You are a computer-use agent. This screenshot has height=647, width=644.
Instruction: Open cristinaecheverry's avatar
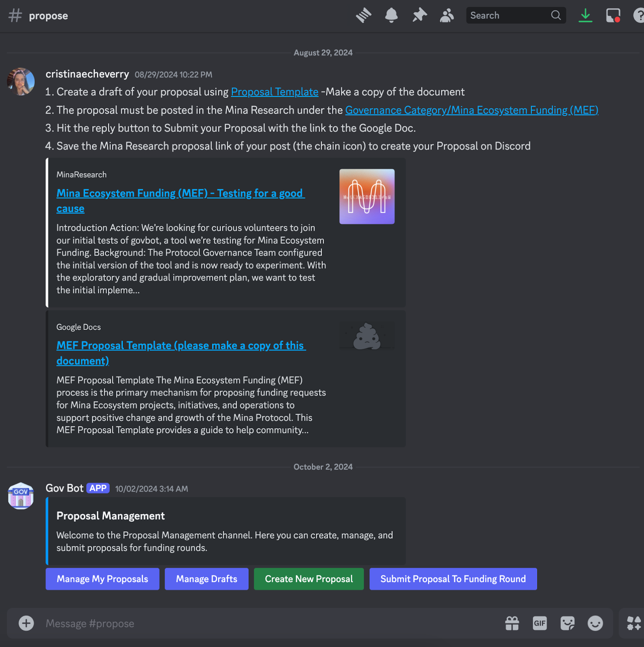point(21,82)
